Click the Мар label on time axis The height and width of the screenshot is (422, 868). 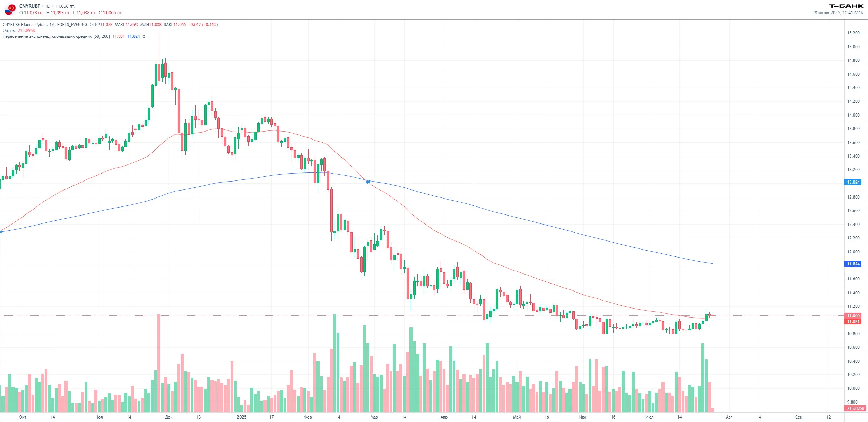coord(374,417)
